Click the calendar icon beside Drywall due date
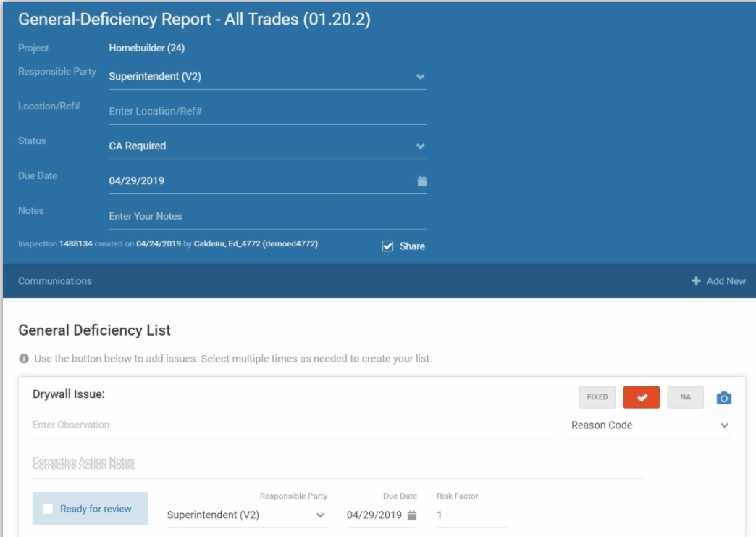 (412, 515)
